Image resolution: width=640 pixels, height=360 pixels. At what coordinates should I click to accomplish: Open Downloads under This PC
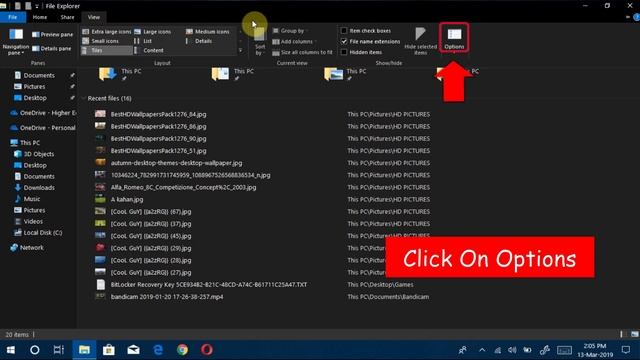point(39,188)
